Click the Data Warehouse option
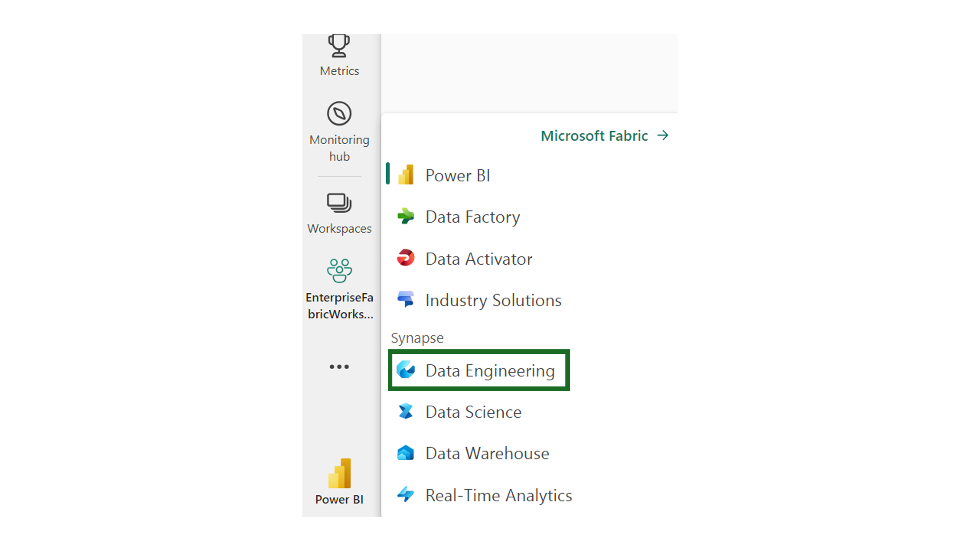This screenshot has width=980, height=551. click(487, 453)
